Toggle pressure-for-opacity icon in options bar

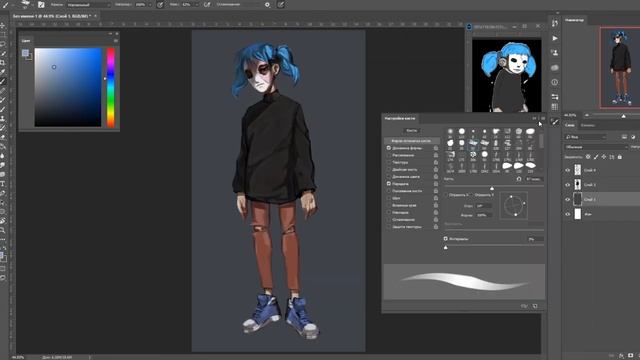[x=160, y=4]
